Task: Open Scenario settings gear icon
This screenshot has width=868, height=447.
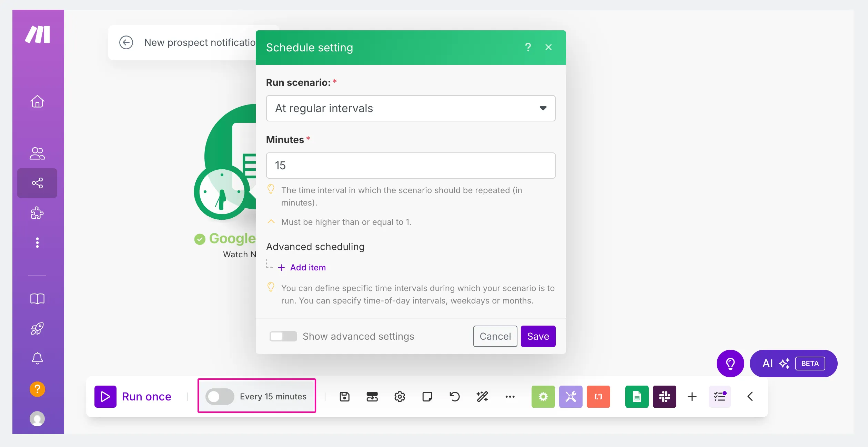Action: point(400,397)
